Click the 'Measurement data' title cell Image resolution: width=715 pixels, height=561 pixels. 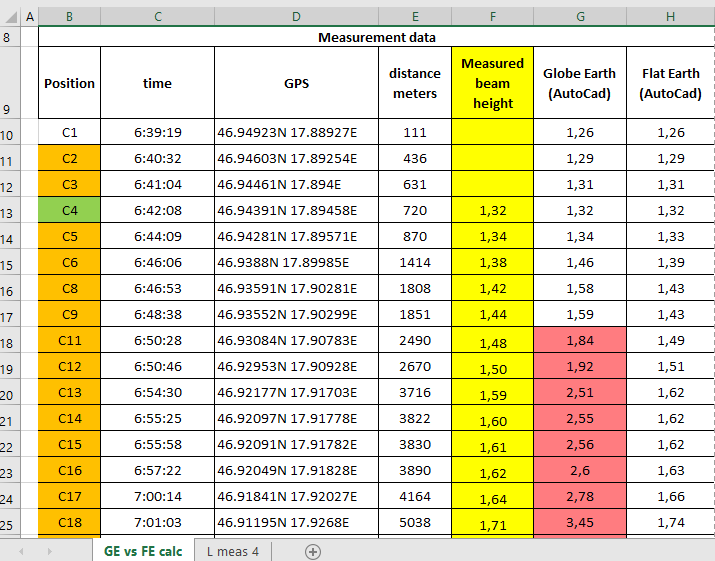376,37
